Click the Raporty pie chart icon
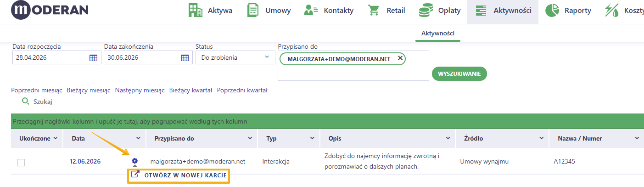Viewport: 644px width, 187px height. (552, 11)
